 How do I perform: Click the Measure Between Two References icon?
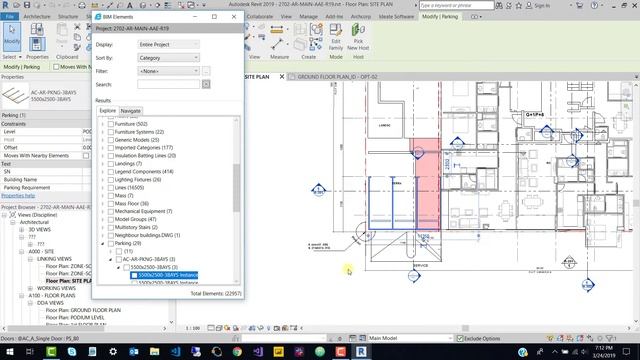277,44
